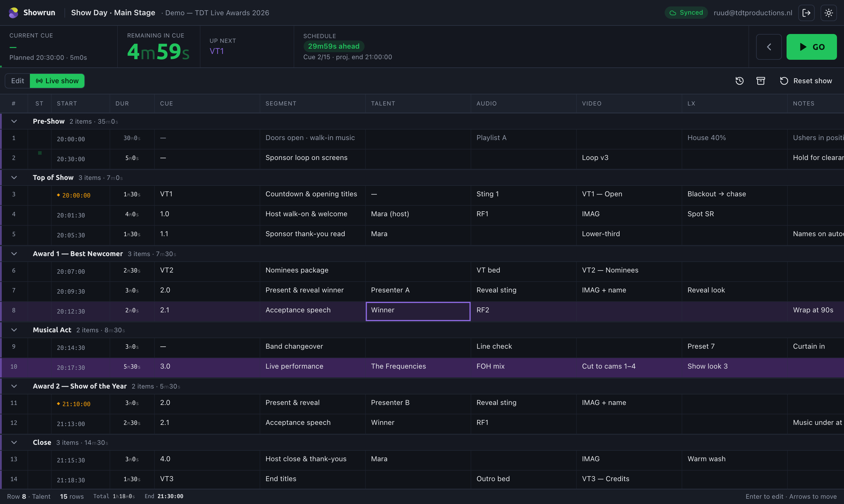Viewport: 844px width, 504px height.
Task: Select the 'Show look 3' LX cell
Action: click(734, 367)
